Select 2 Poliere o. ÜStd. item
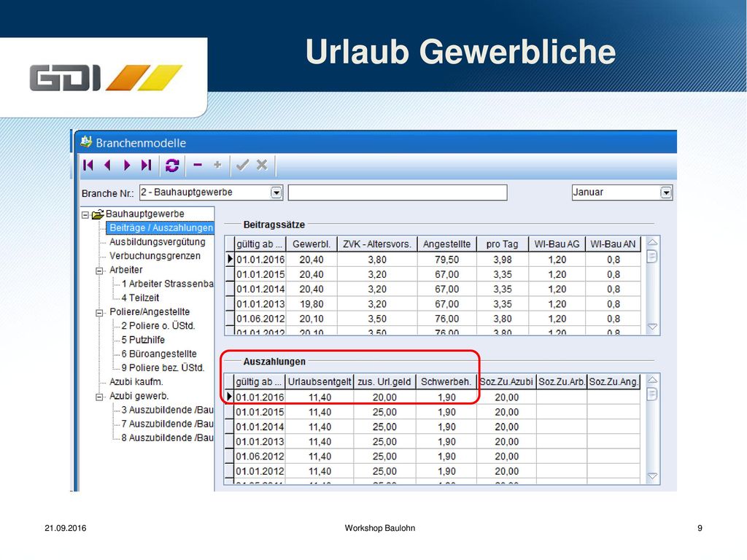747x560 pixels. coord(158,326)
